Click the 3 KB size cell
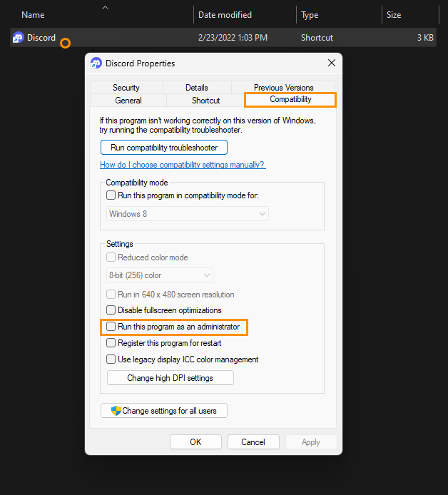Screen dimensions: 448x495 pos(425,38)
